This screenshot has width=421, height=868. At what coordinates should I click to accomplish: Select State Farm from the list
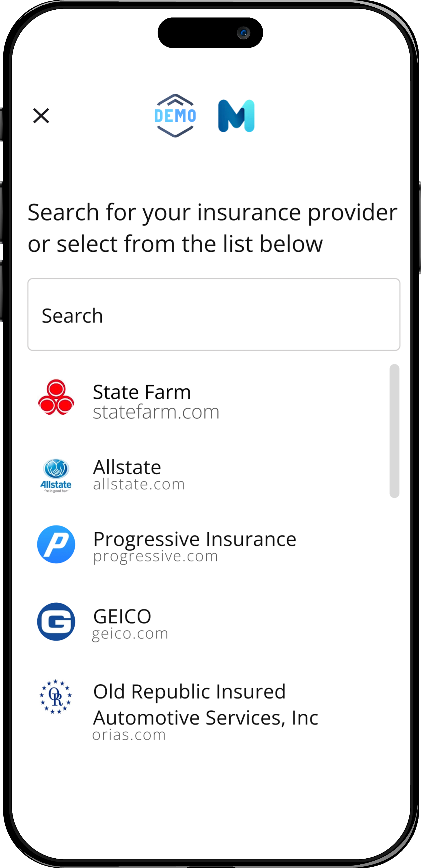[x=142, y=392]
